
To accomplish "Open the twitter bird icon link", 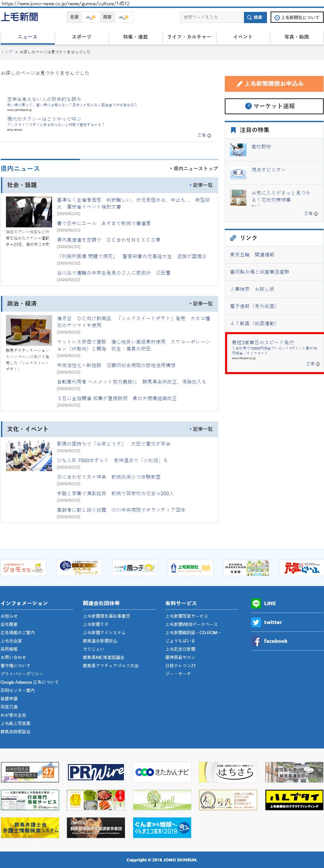I will click(x=256, y=622).
